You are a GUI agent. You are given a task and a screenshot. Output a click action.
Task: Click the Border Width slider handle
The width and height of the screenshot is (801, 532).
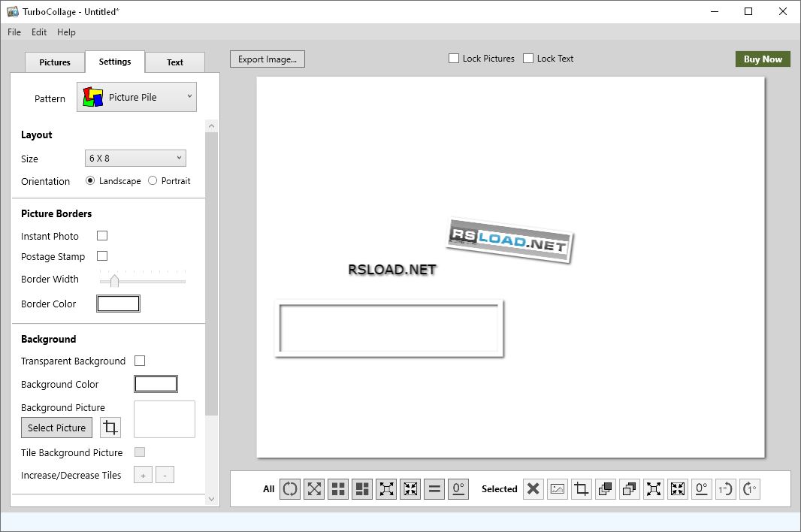114,280
